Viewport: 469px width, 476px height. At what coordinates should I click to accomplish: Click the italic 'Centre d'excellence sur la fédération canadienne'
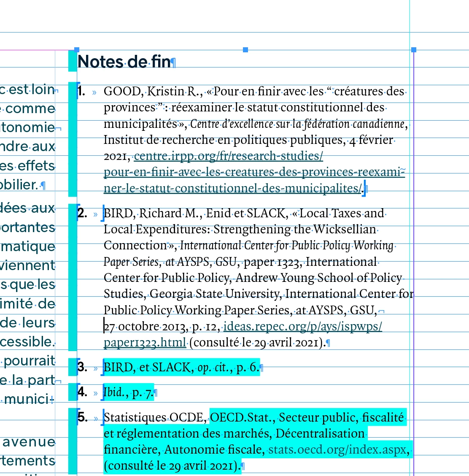click(x=297, y=124)
